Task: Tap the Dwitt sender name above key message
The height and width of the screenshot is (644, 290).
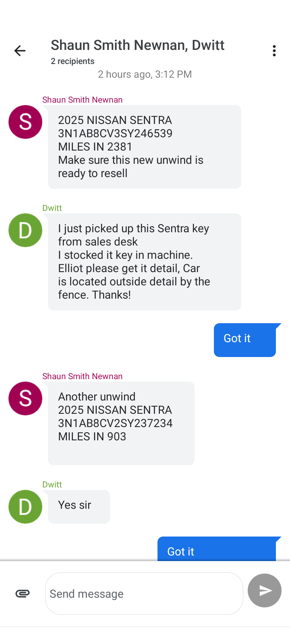Action: pos(52,208)
